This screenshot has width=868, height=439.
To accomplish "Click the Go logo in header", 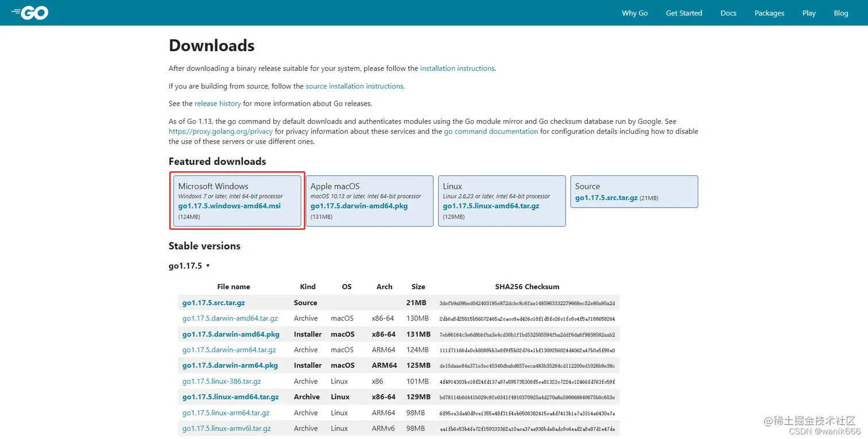I will pos(29,13).
